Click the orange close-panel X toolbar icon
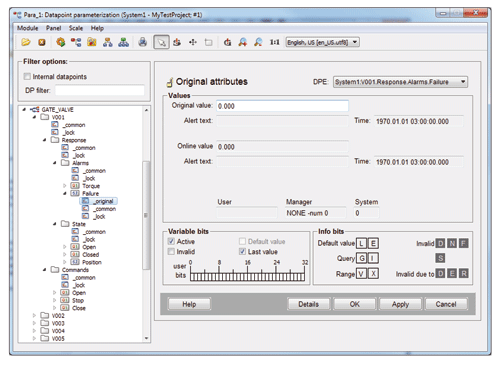The image size is (500, 365). pyautogui.click(x=42, y=42)
